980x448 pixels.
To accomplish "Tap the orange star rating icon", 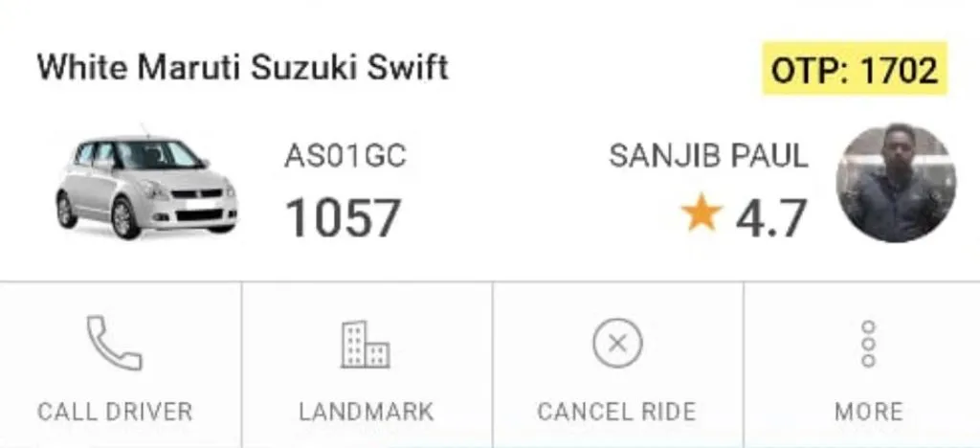I will (x=702, y=213).
